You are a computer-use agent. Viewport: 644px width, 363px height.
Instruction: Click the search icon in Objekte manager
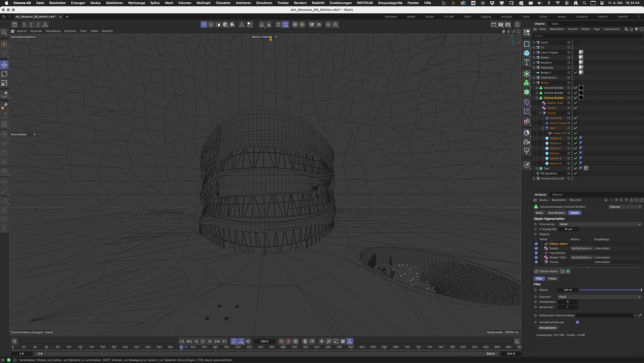tap(626, 29)
